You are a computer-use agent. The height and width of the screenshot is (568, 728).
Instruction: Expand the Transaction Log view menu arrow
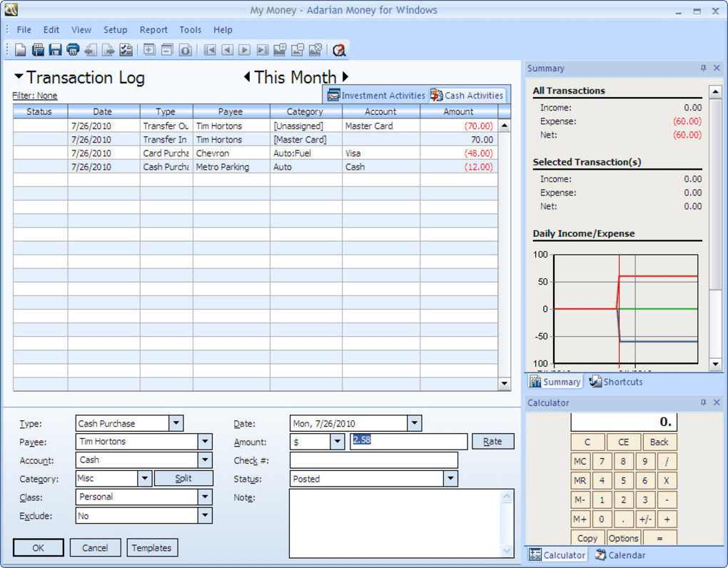(x=19, y=77)
